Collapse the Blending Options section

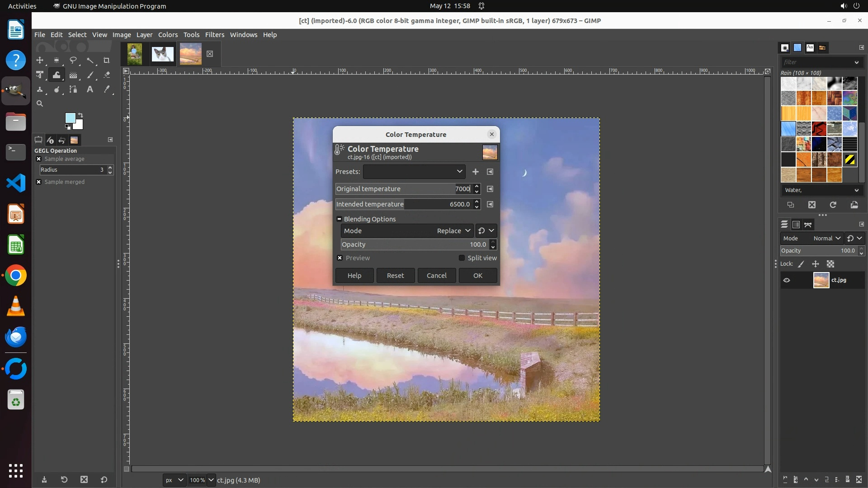click(x=339, y=219)
